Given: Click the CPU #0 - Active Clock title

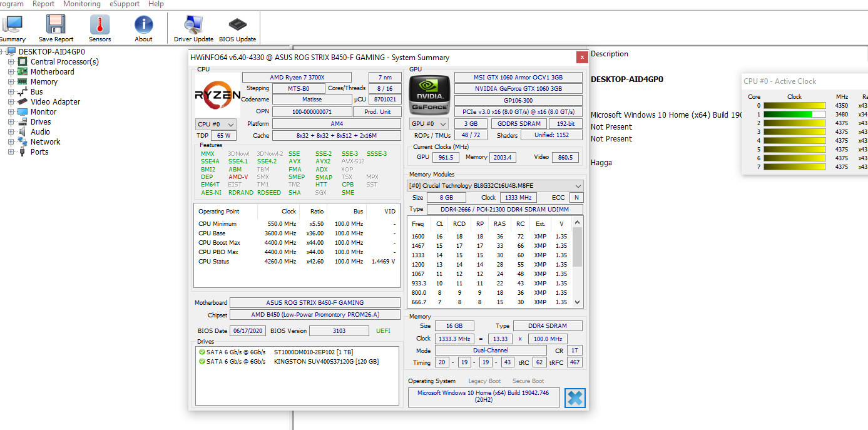Looking at the screenshot, I should pyautogui.click(x=780, y=81).
